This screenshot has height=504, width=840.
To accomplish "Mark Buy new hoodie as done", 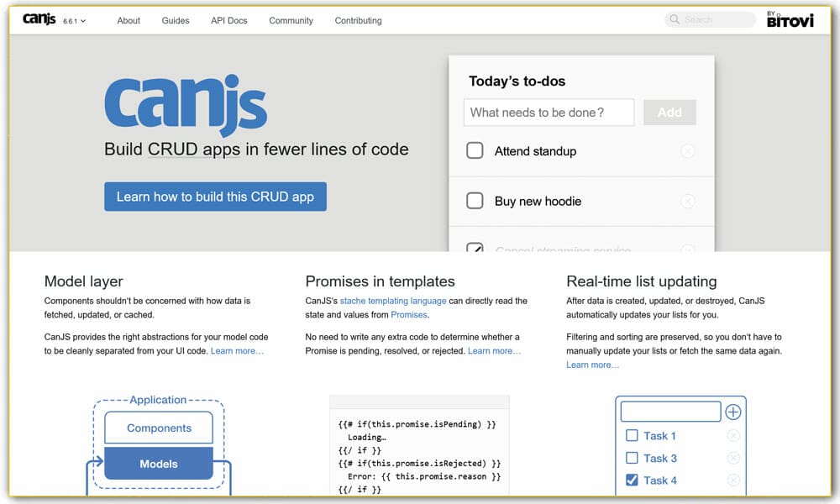I will tap(475, 201).
